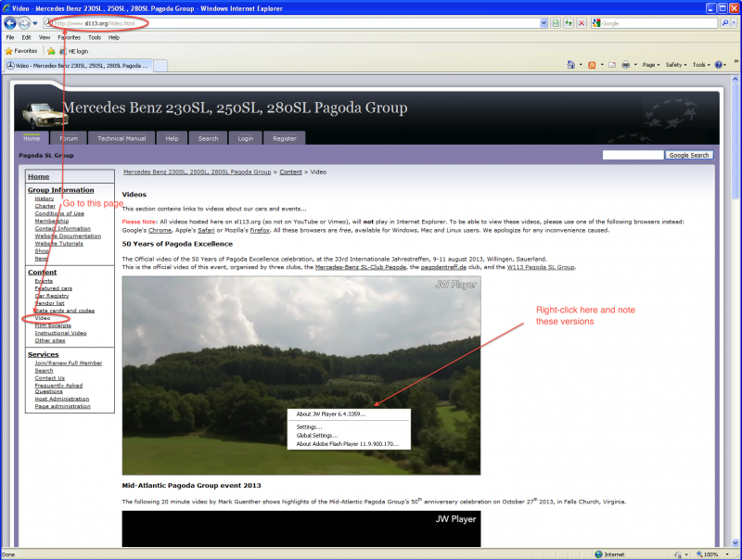Open the site Help navigation tab
This screenshot has width=742, height=560.
172,138
